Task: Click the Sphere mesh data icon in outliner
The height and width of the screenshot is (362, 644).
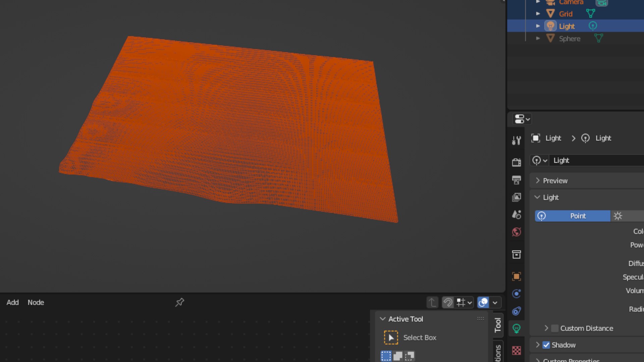Action: tap(599, 39)
